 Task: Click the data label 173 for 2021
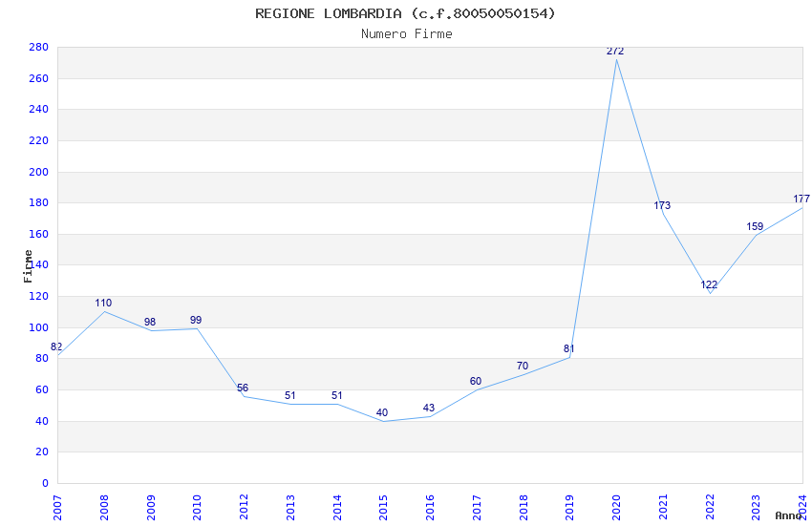point(662,205)
